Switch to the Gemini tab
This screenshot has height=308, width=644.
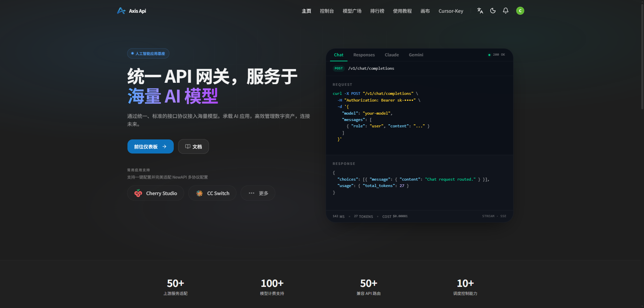point(416,55)
